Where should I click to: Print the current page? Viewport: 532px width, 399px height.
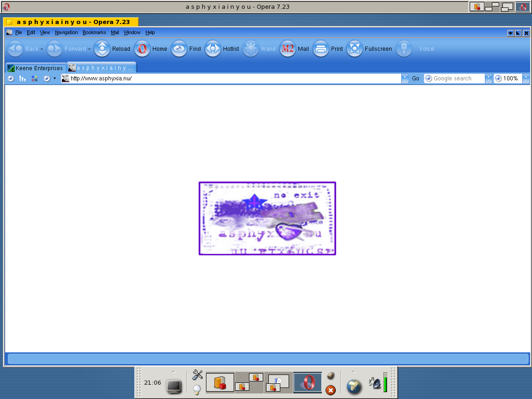328,49
